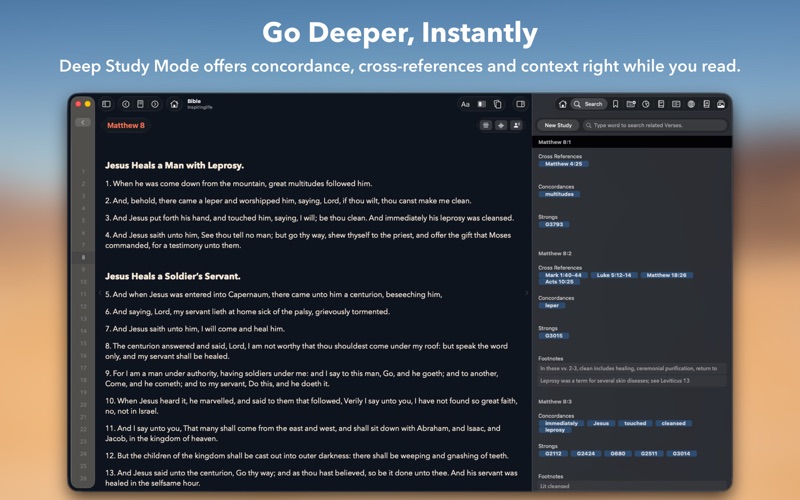
Task: Open the book picker icon between the arrows
Action: pos(140,104)
